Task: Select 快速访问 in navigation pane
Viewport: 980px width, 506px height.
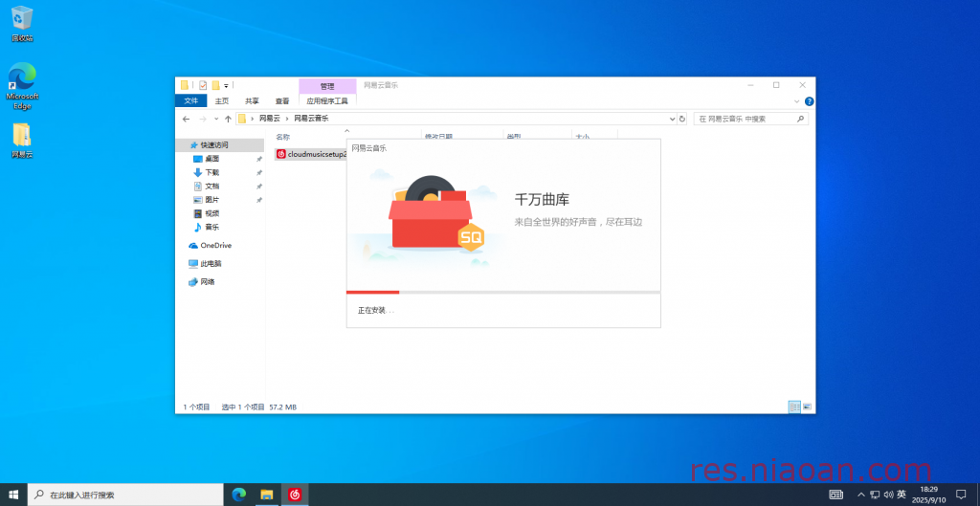Action: pyautogui.click(x=213, y=145)
